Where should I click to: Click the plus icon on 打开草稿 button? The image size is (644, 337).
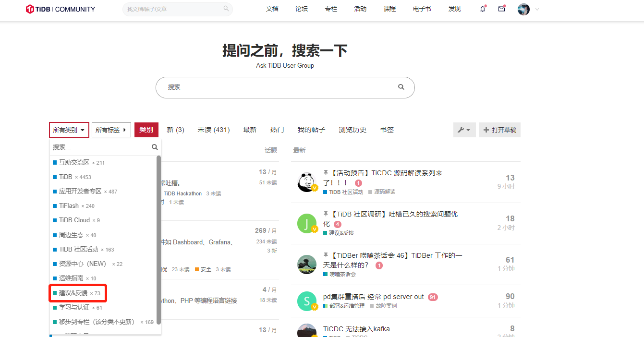click(x=486, y=130)
